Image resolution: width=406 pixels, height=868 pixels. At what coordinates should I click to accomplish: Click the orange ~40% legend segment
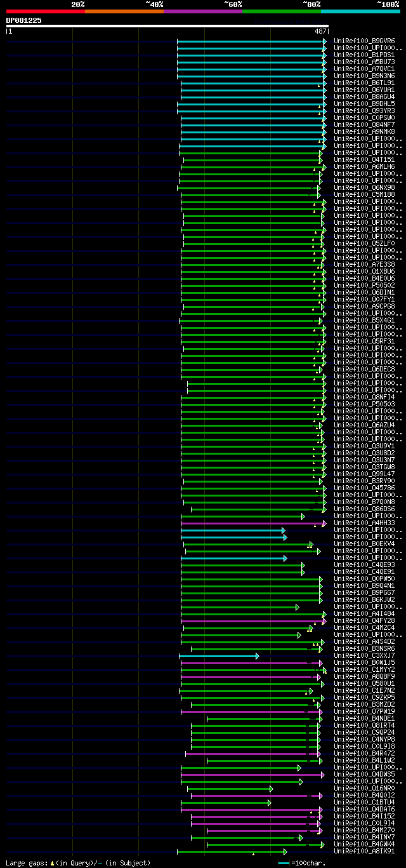124,11
